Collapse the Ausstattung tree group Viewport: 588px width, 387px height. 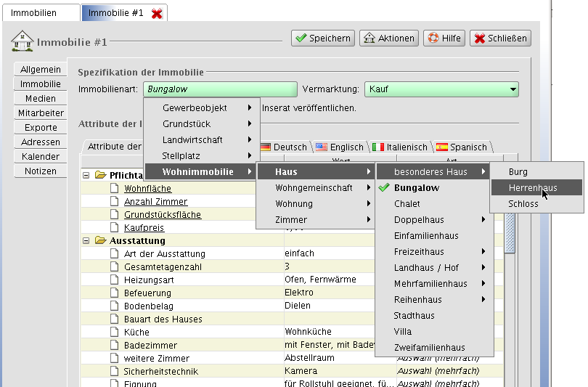pos(86,240)
